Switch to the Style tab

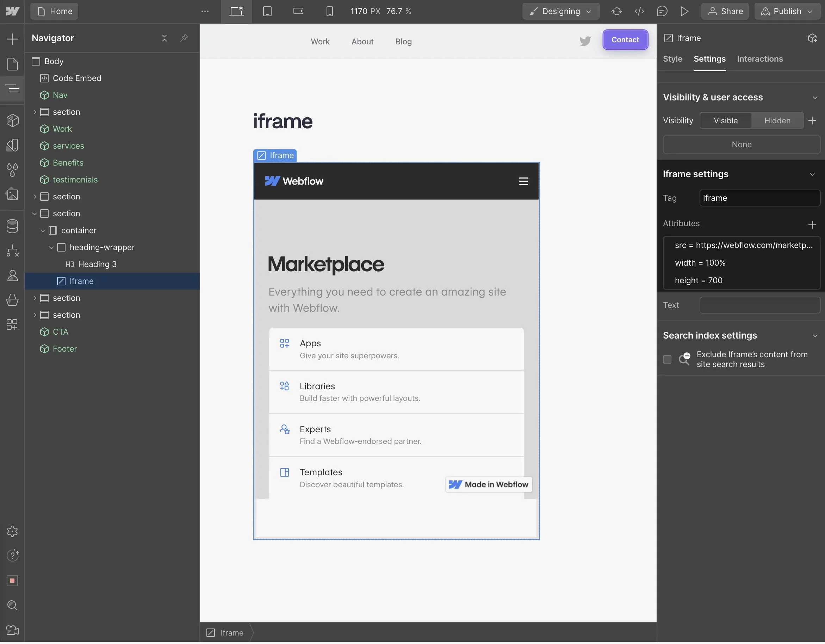click(672, 59)
